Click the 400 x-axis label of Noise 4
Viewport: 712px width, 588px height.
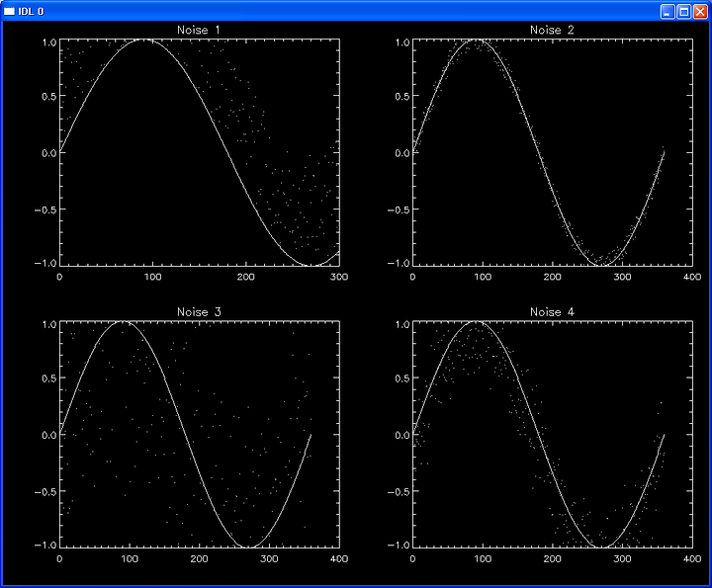click(x=692, y=559)
